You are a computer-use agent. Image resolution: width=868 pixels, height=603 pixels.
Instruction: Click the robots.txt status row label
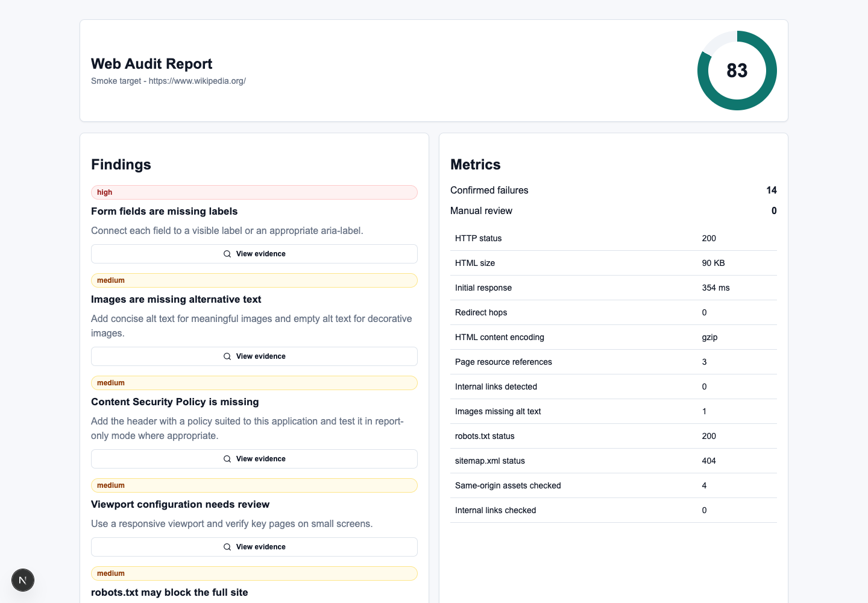click(x=485, y=436)
